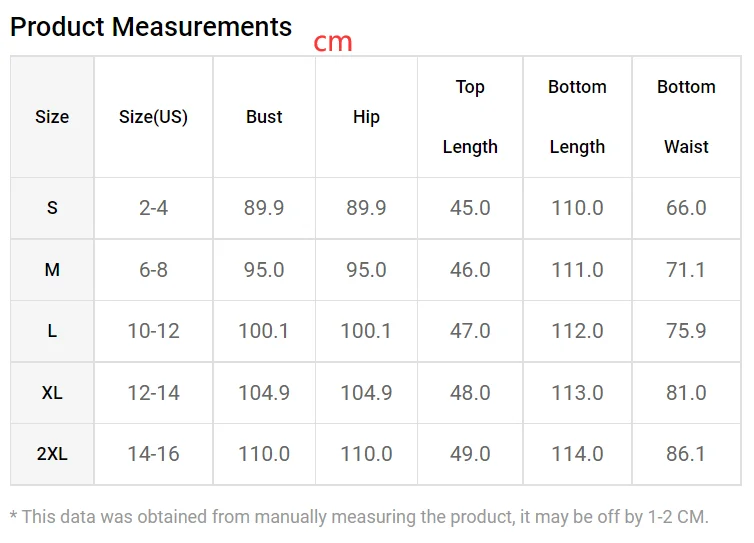Click the Size(US) column header
754x543 pixels.
coord(153,117)
